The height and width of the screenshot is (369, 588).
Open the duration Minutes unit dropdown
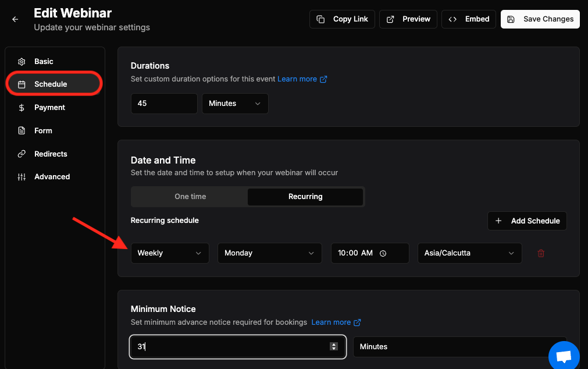click(235, 103)
